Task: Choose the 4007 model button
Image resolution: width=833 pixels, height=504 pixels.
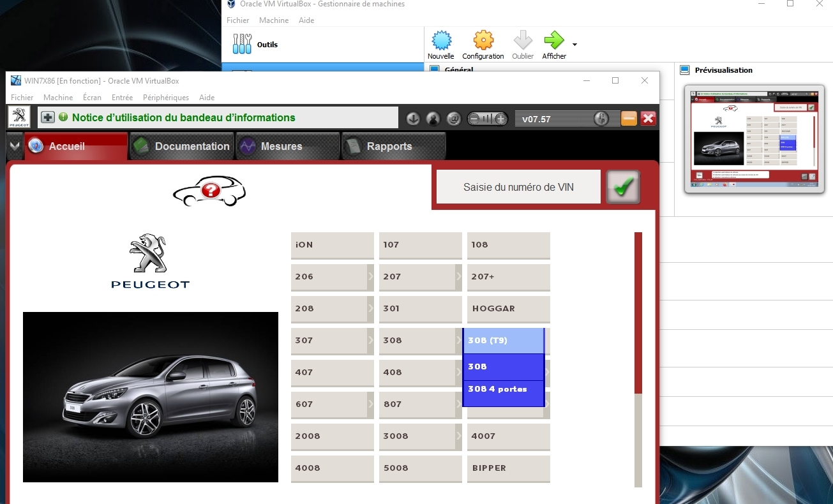Action: 509,436
